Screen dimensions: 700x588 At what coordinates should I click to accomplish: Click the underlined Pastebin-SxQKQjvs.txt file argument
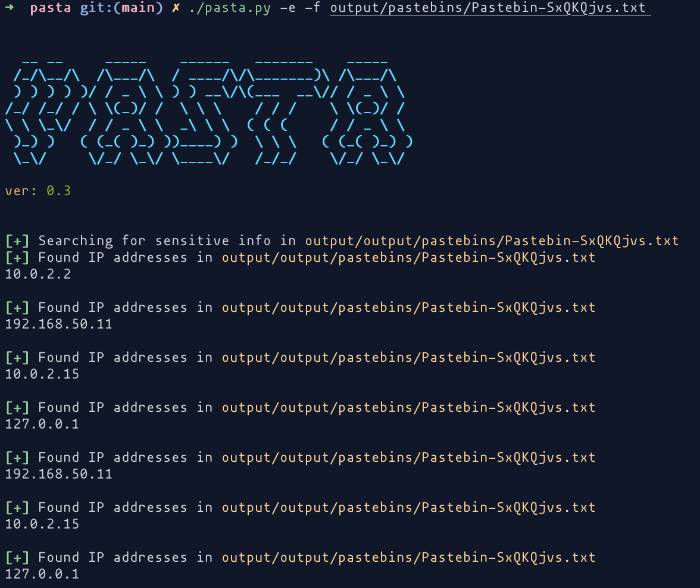490,8
